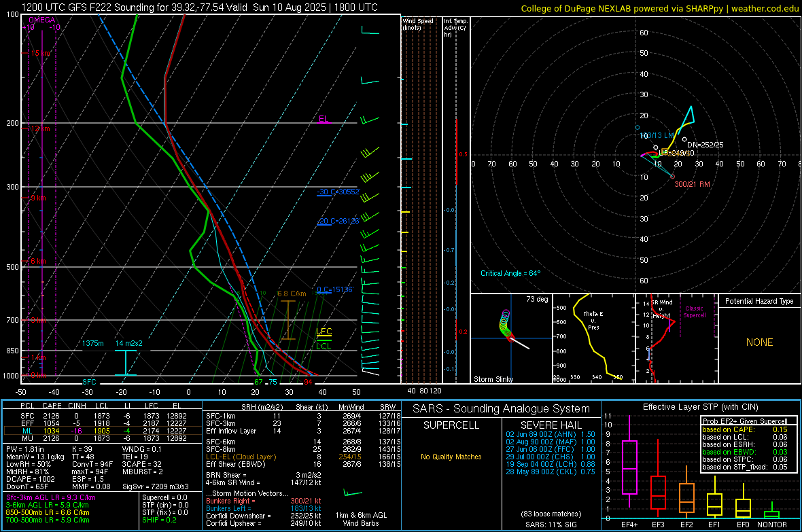This screenshot has height=532, width=802.
Task: Click the Storm Slinky panel label
Action: pos(493,379)
